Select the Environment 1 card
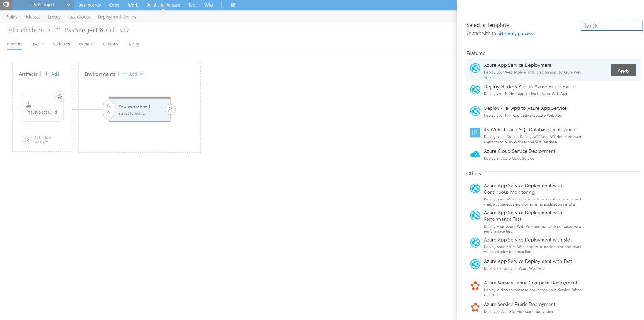The height and width of the screenshot is (320, 644). [x=139, y=110]
